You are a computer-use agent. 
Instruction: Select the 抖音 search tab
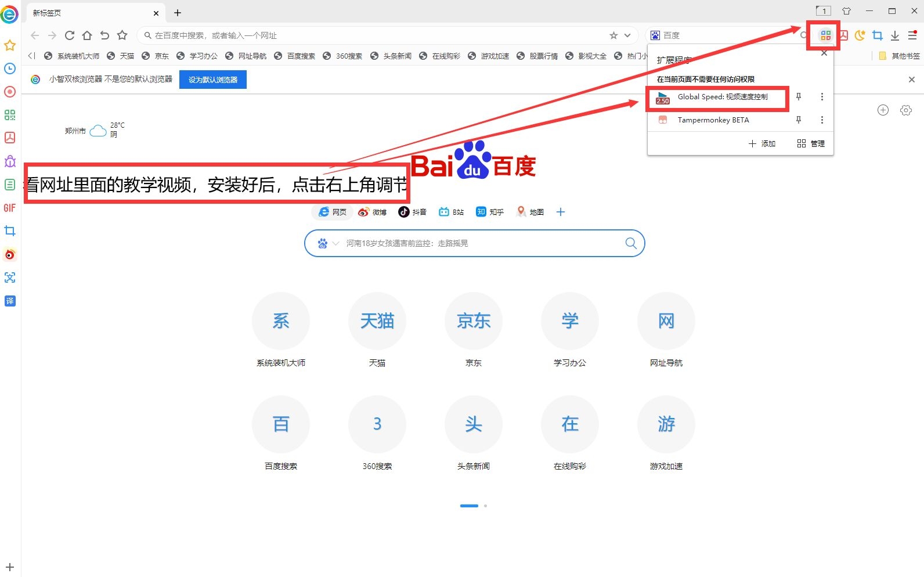coord(412,212)
